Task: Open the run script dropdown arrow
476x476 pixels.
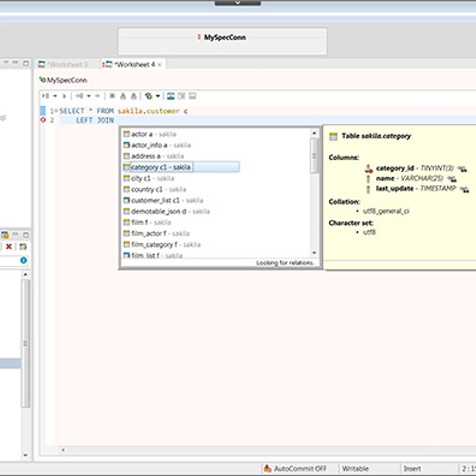Action: point(55,96)
